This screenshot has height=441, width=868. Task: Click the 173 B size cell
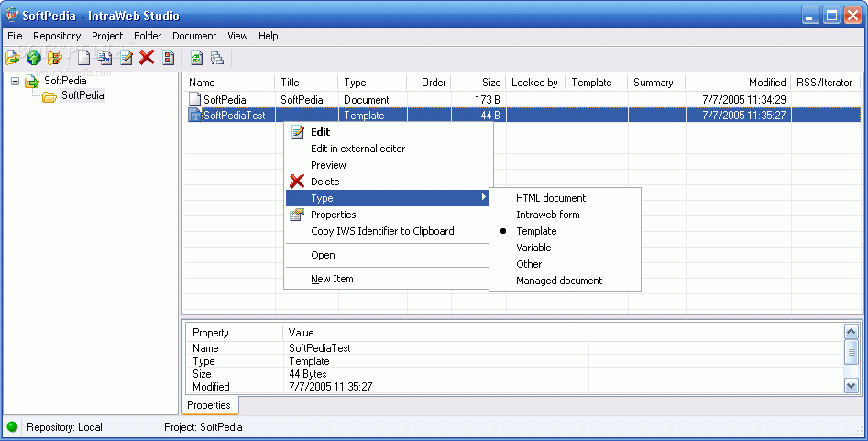pyautogui.click(x=487, y=100)
